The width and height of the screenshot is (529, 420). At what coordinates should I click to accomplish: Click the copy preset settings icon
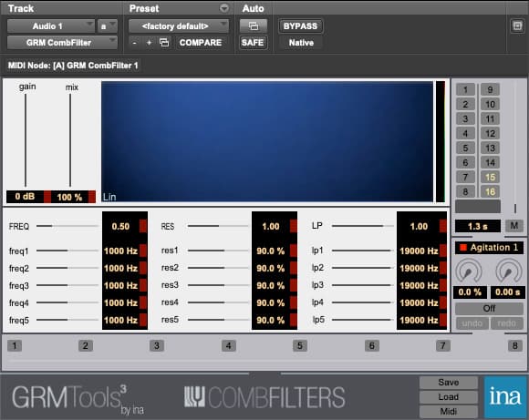pyautogui.click(x=164, y=43)
